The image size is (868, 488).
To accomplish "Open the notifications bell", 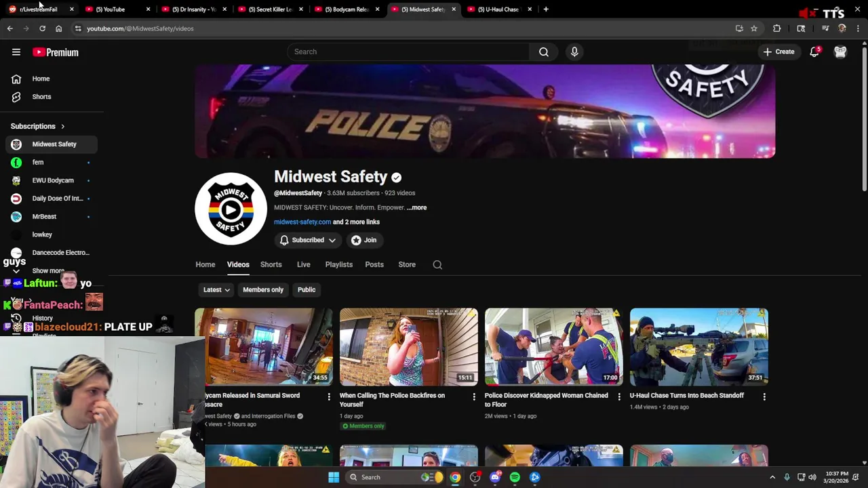I will click(x=814, y=52).
